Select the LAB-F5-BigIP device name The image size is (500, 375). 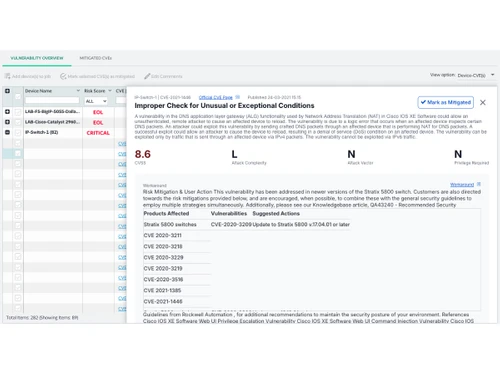click(52, 111)
